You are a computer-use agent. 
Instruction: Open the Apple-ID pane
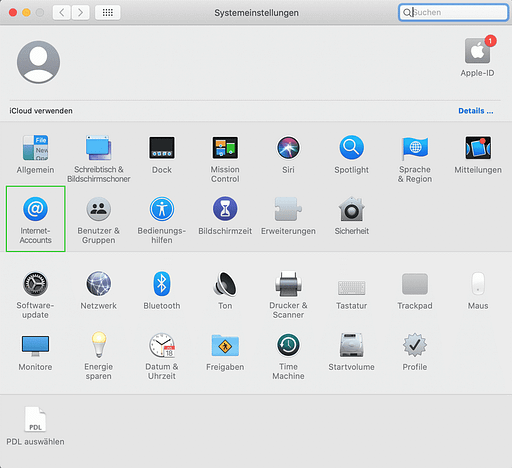(x=477, y=57)
